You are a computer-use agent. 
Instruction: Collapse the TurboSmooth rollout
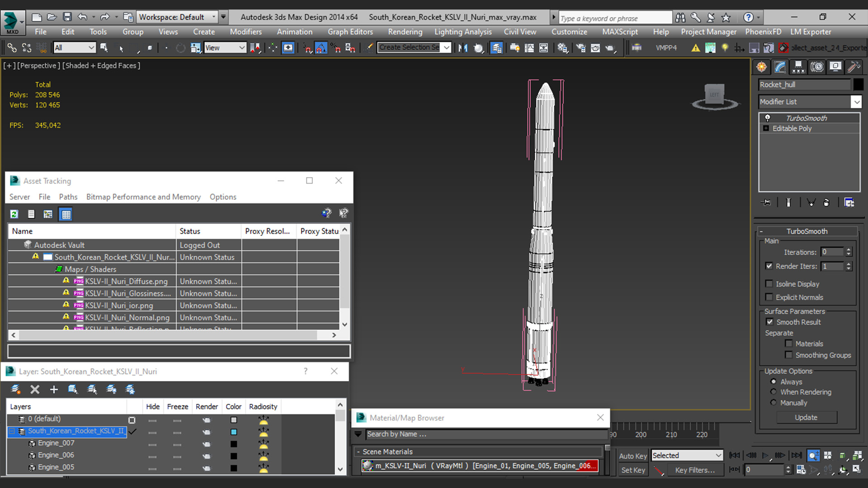(x=808, y=231)
